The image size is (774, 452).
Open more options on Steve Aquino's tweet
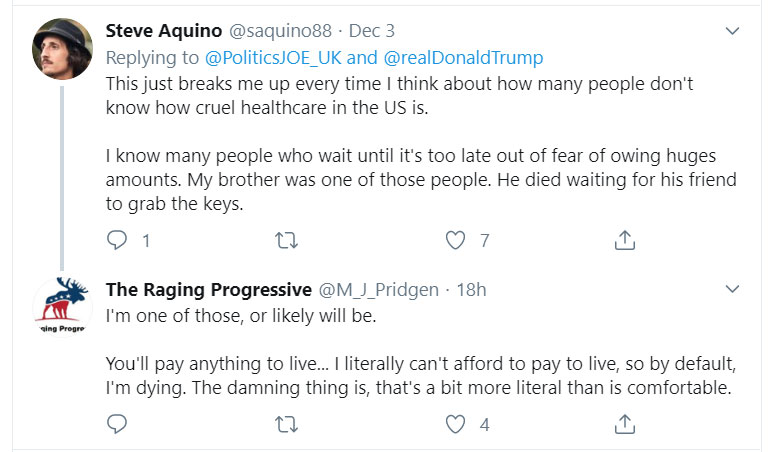(x=731, y=32)
